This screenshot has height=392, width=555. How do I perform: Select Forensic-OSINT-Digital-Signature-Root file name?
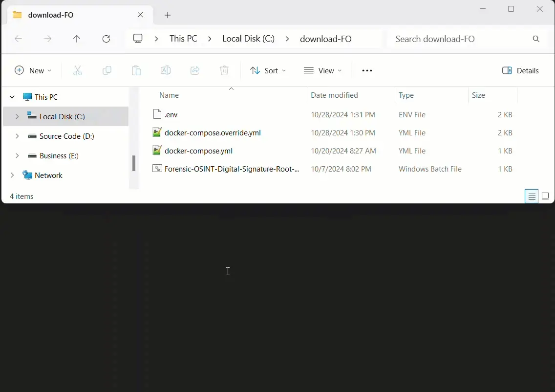pos(232,169)
